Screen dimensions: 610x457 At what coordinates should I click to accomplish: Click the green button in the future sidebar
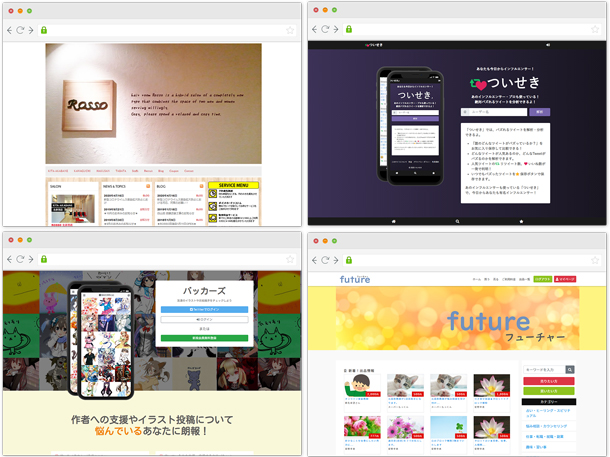[x=549, y=391]
